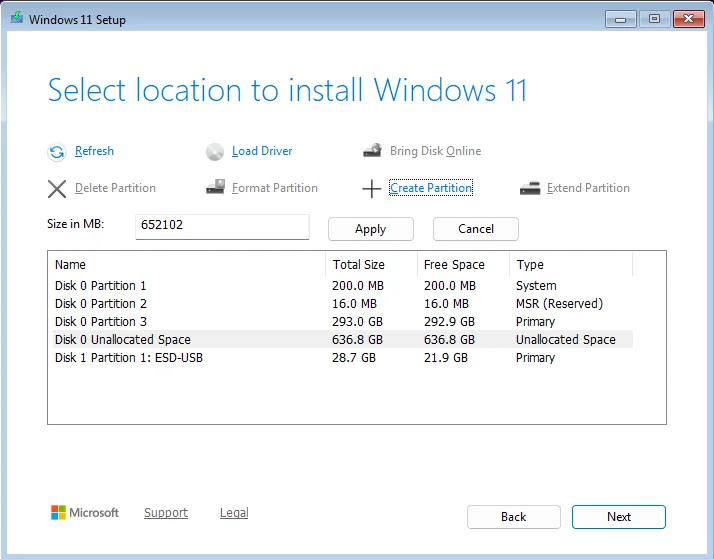Click the Free Space column header
Screen dimensions: 714x559
point(463,264)
